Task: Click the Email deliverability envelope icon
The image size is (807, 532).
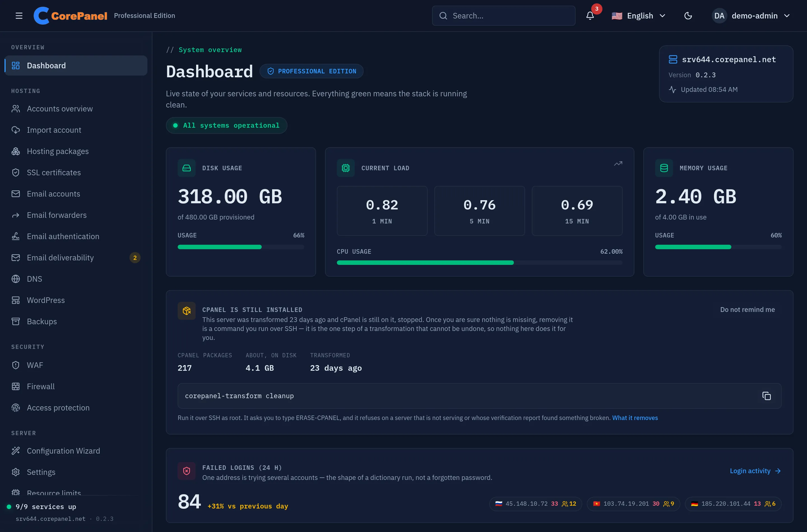Action: coord(16,258)
